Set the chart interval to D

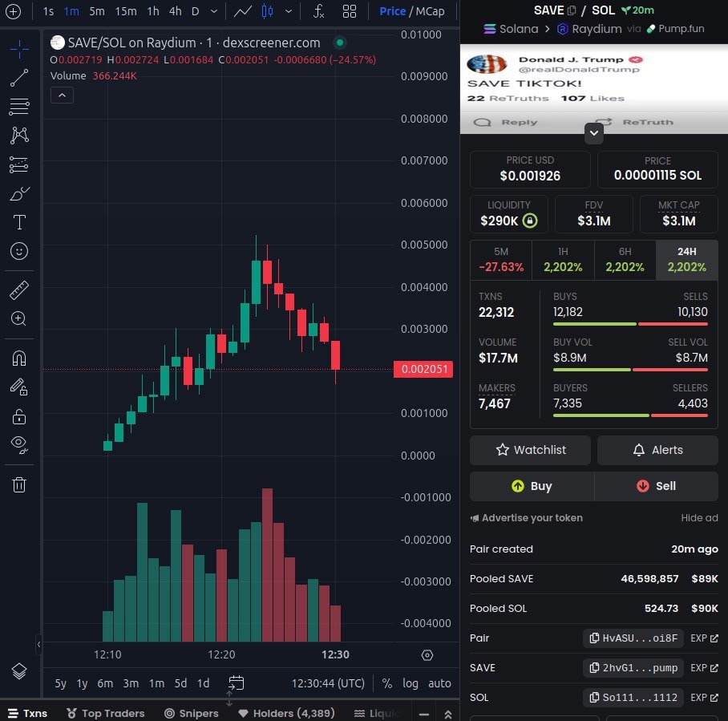[x=196, y=11]
